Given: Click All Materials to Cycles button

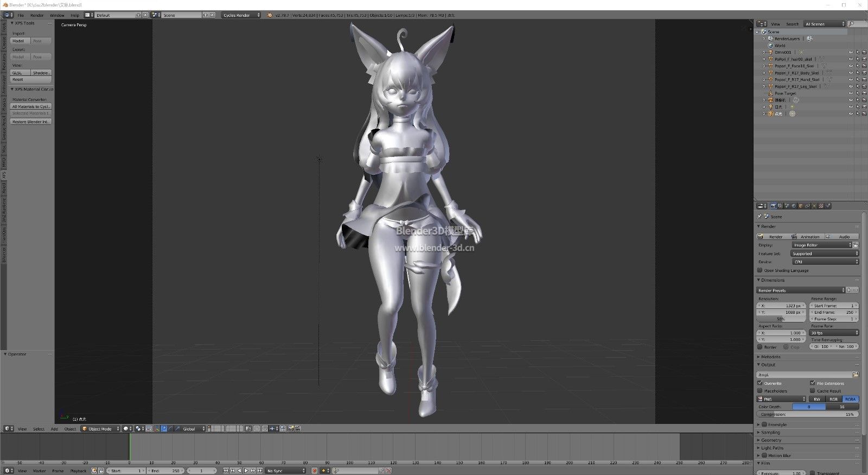Looking at the screenshot, I should 31,106.
